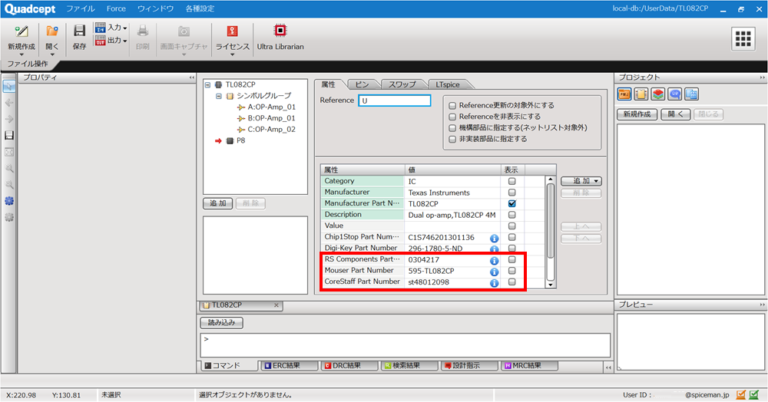This screenshot has width=768, height=402.
Task: Uncheck display box for Manufacturer Part Number
Action: click(512, 203)
